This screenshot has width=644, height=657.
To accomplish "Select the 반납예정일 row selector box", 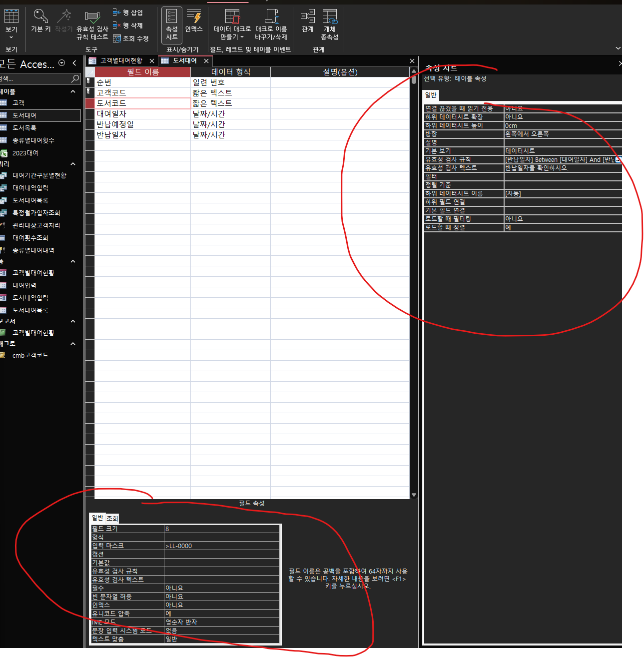I will [x=90, y=124].
